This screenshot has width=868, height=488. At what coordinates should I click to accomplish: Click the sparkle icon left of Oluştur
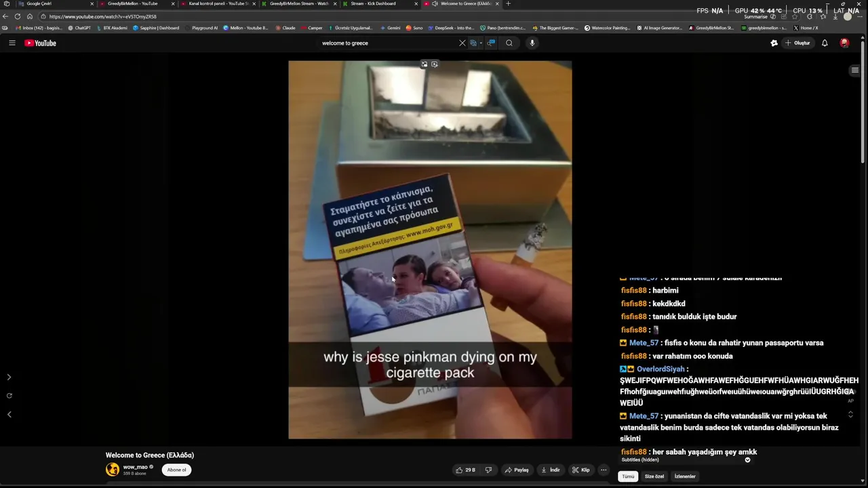[774, 43]
